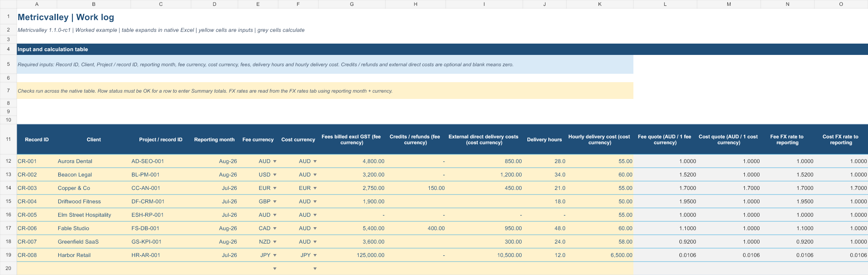Select column G header
The image size is (868, 275).
click(x=352, y=4)
